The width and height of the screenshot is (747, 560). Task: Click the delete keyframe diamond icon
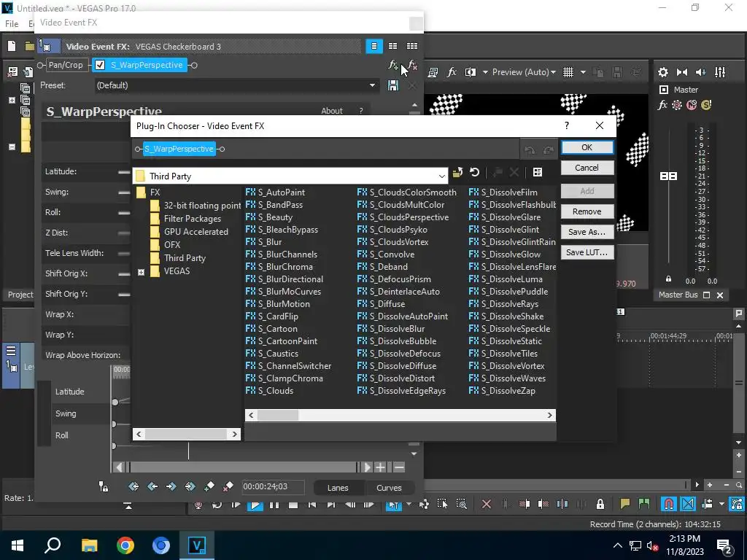pyautogui.click(x=228, y=486)
